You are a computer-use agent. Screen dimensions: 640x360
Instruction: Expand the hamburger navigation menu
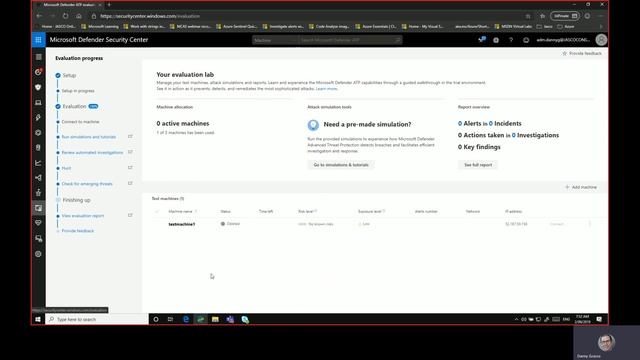(x=38, y=57)
